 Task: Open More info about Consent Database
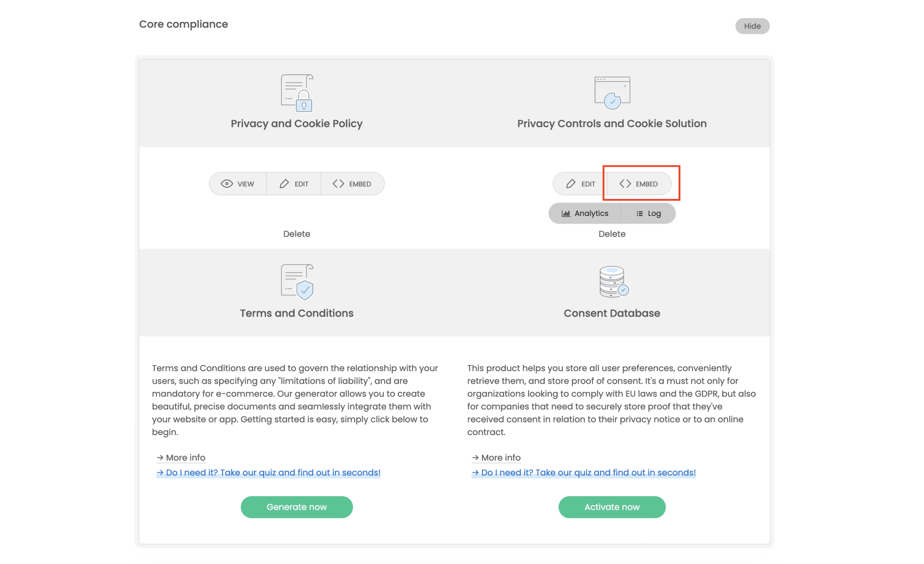point(496,457)
